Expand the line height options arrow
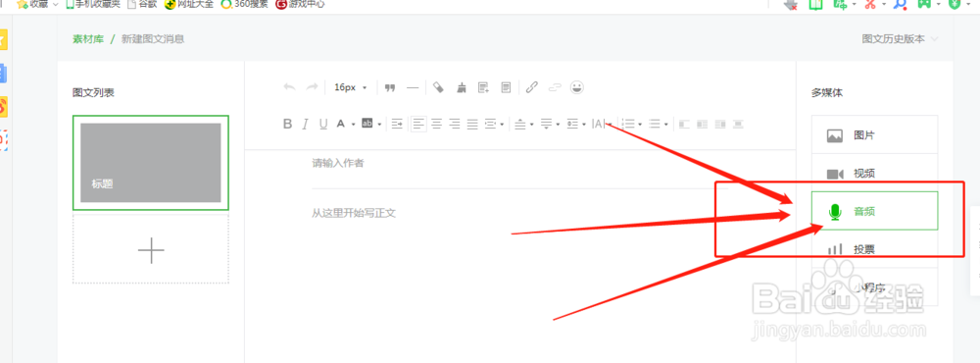Image resolution: width=980 pixels, height=363 pixels. 584,125
